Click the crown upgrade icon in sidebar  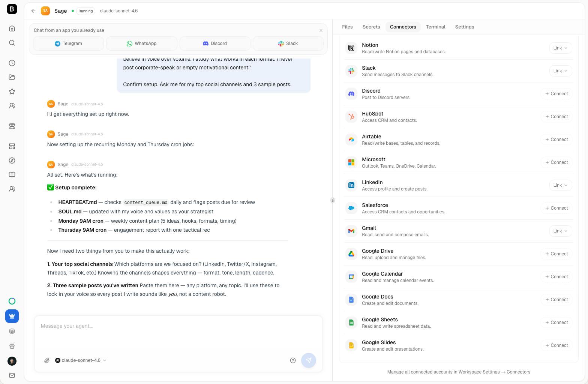pos(12,316)
